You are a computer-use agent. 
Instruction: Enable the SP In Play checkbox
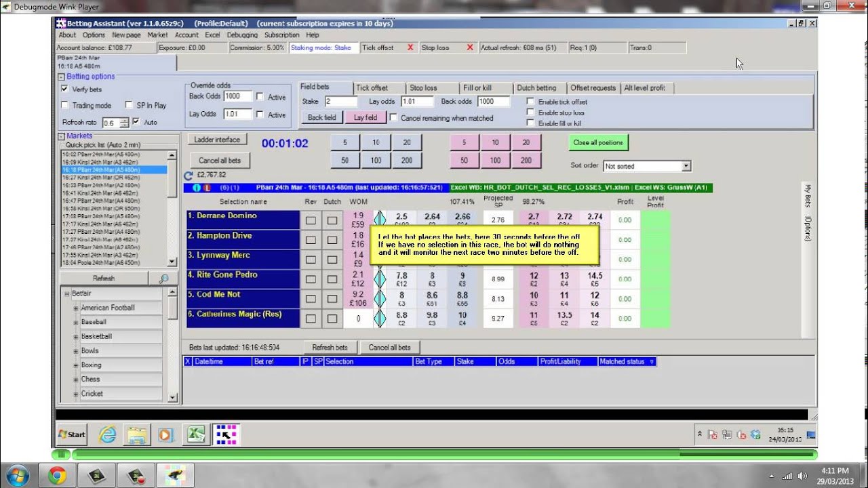[130, 105]
